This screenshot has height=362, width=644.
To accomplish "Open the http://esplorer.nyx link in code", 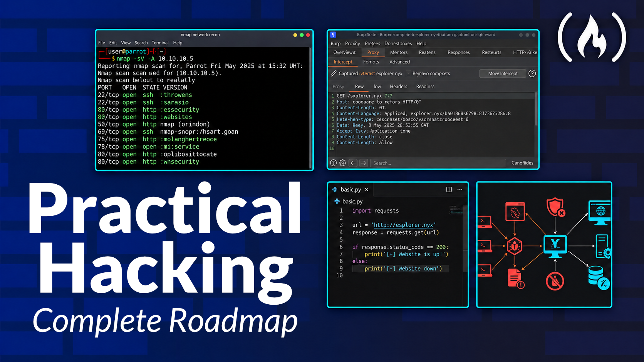I will coord(403,225).
